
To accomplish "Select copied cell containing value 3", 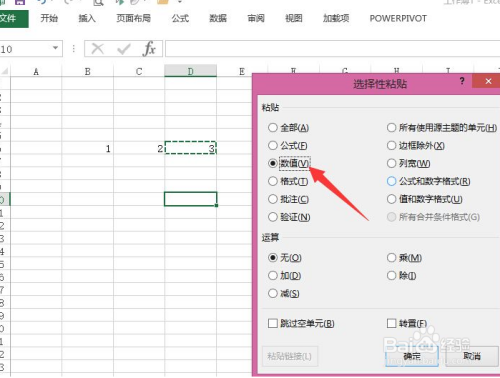I will [190, 148].
